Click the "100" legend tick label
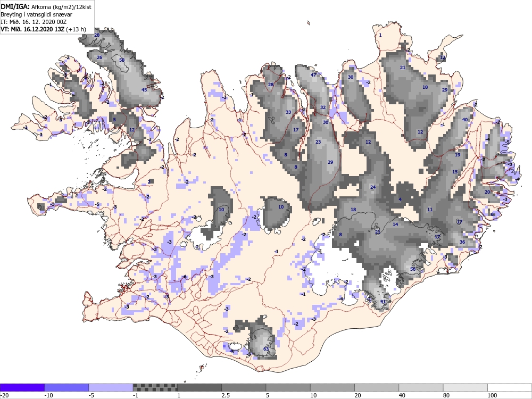The width and height of the screenshot is (532, 399). click(492, 395)
